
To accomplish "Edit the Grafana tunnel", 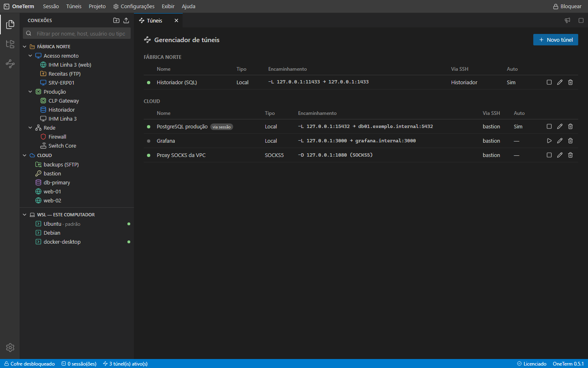I will (560, 141).
